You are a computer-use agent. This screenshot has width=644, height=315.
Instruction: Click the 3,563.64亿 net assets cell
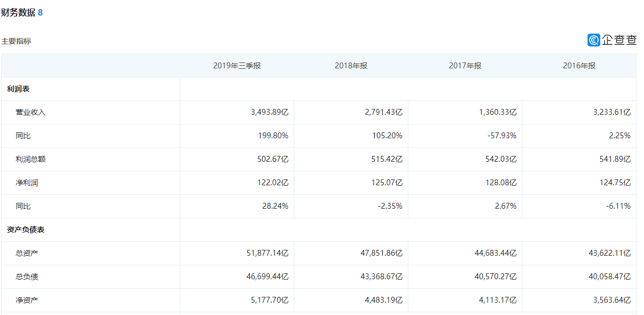coord(611,300)
